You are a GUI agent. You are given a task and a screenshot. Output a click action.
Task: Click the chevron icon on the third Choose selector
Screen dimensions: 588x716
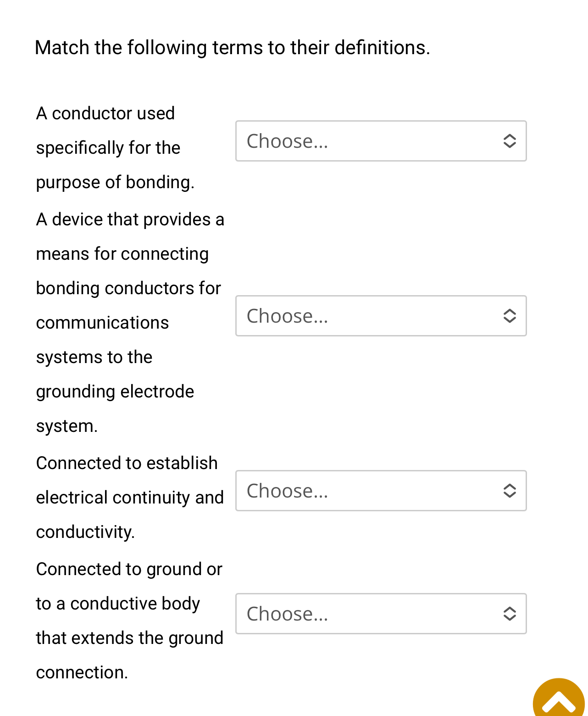click(x=509, y=491)
